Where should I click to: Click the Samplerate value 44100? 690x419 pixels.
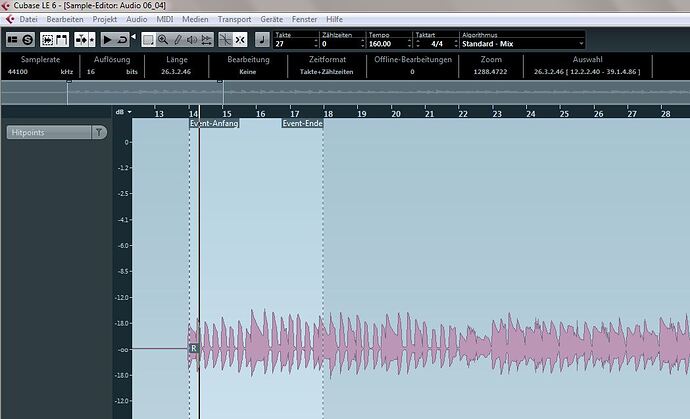18,71
